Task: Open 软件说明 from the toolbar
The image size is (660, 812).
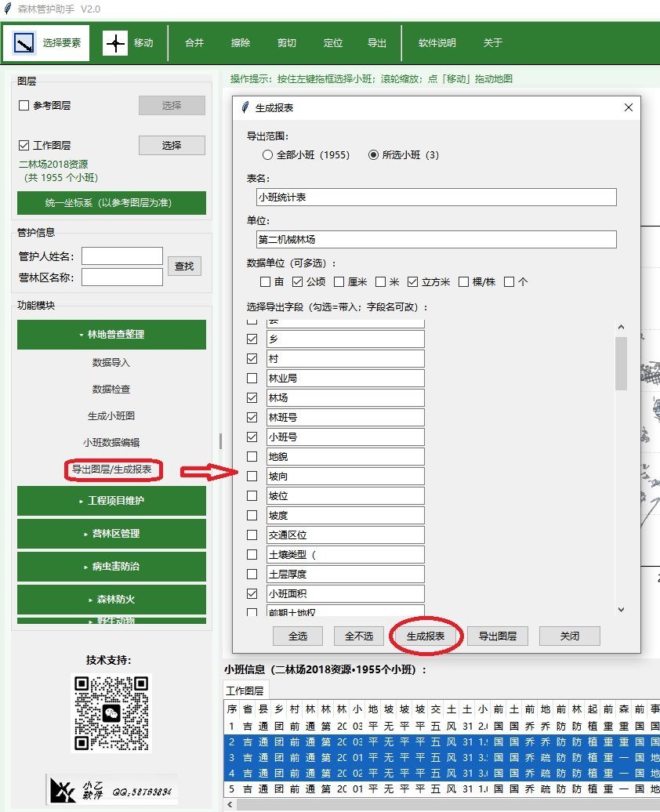Action: 437,43
